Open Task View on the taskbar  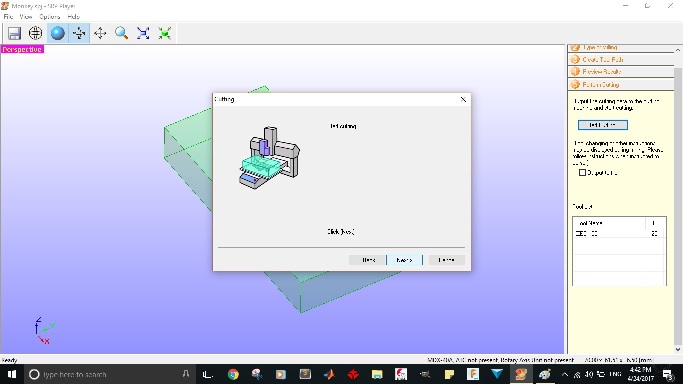click(208, 374)
